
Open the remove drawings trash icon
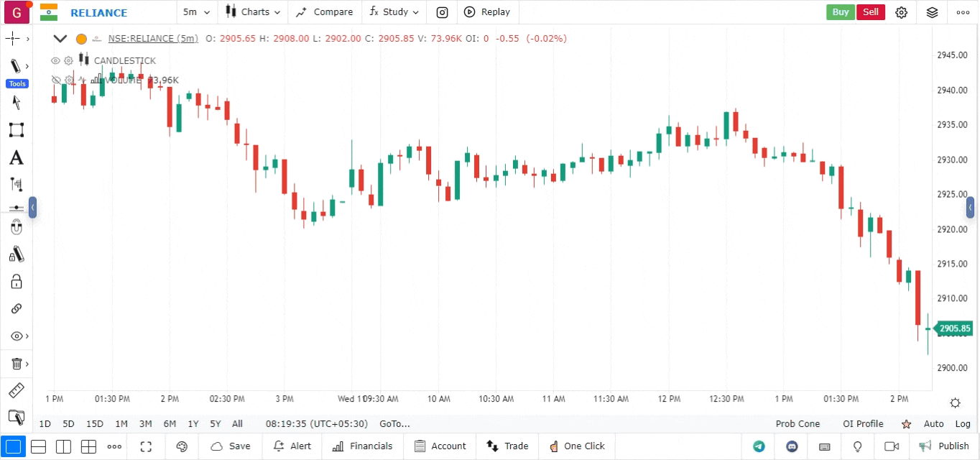17,363
